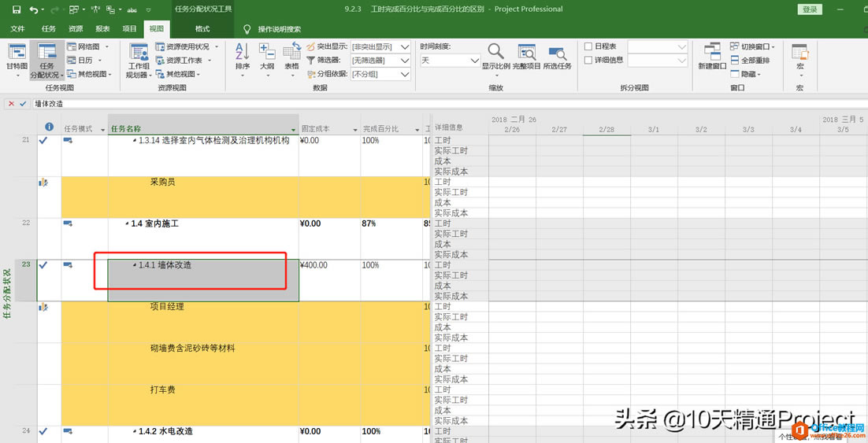Image resolution: width=868 pixels, height=443 pixels.
Task: Click the 2/28 date column header
Action: click(606, 129)
